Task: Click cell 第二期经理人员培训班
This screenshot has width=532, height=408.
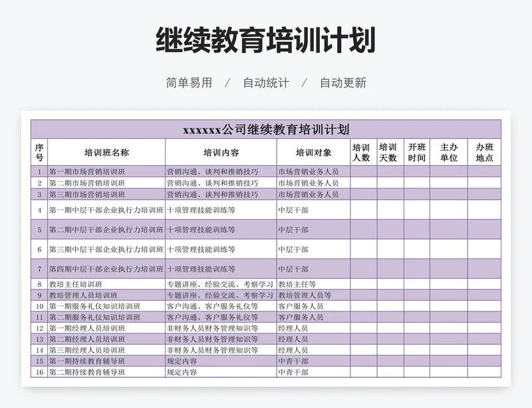Action: pos(106,339)
